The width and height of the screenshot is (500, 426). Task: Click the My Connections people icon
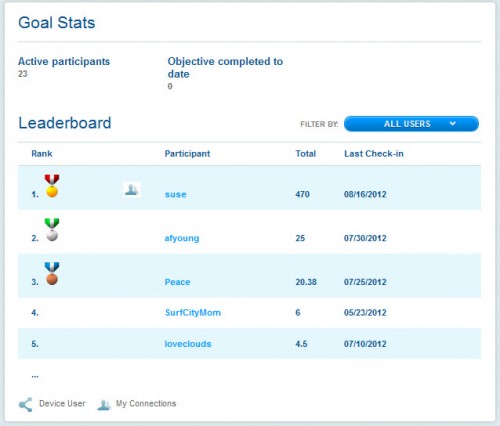click(x=104, y=405)
